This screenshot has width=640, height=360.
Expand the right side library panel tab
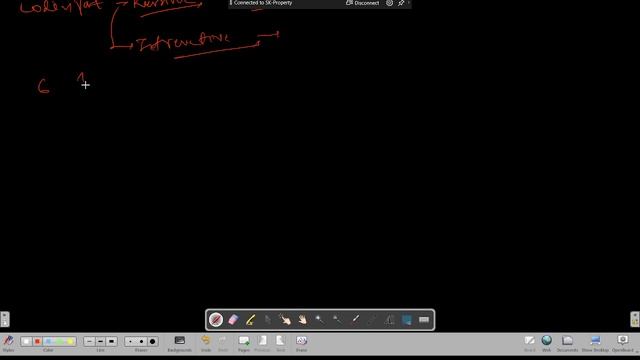pos(635,319)
